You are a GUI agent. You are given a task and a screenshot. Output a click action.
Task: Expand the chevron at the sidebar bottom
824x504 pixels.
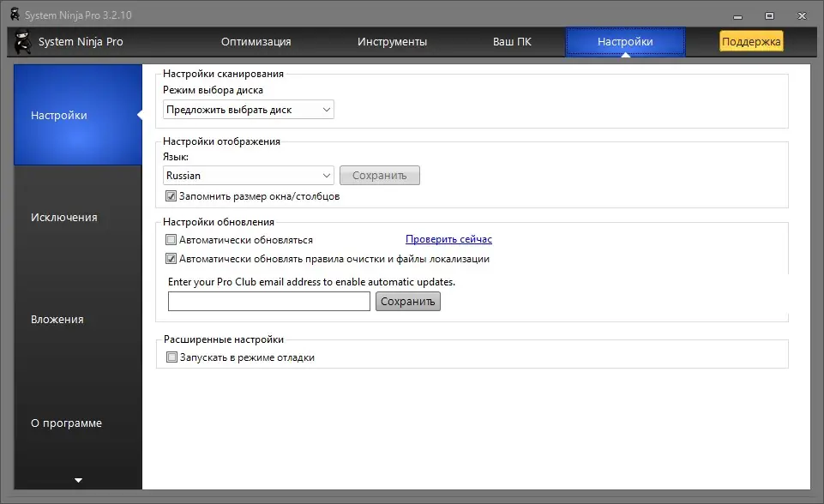77,480
